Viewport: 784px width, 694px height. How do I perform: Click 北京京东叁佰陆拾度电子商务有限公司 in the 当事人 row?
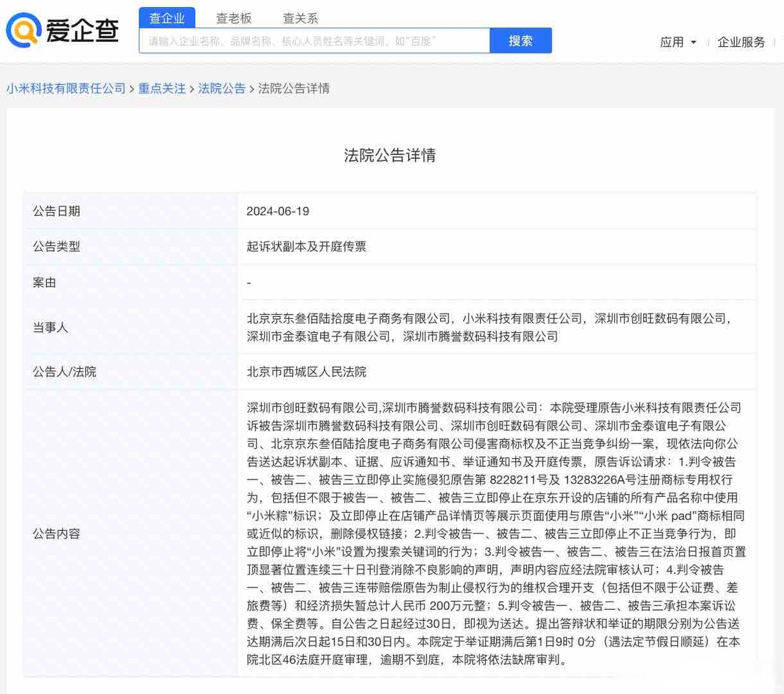tap(349, 319)
